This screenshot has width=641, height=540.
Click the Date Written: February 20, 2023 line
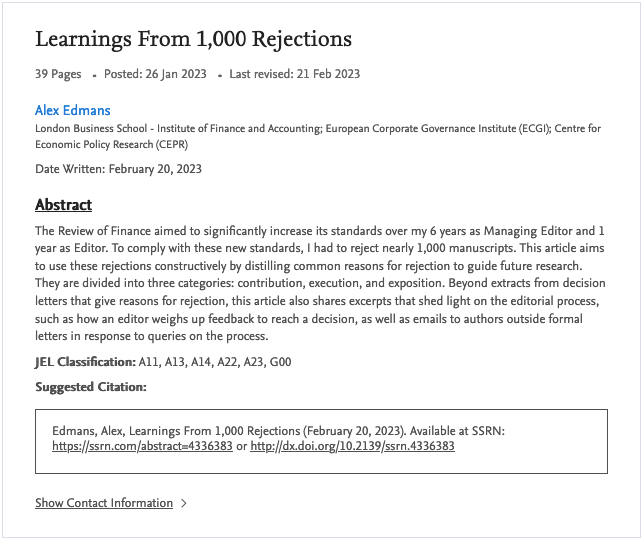118,169
